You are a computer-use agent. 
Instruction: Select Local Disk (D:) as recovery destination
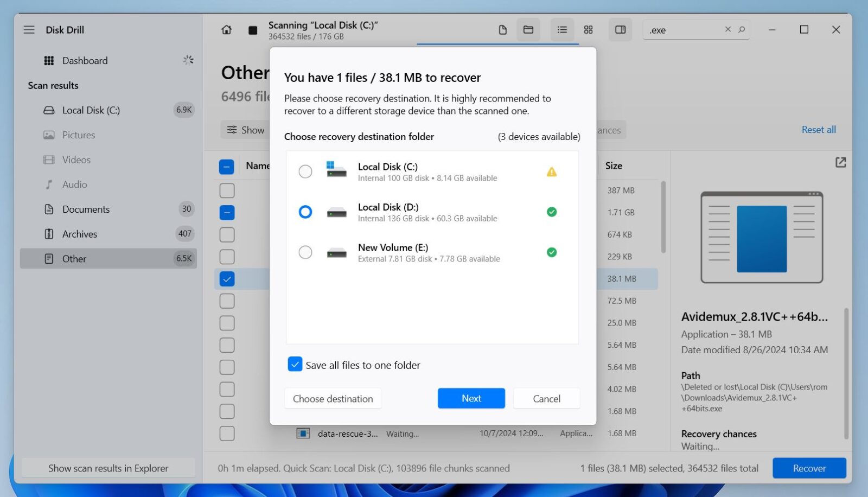click(305, 212)
